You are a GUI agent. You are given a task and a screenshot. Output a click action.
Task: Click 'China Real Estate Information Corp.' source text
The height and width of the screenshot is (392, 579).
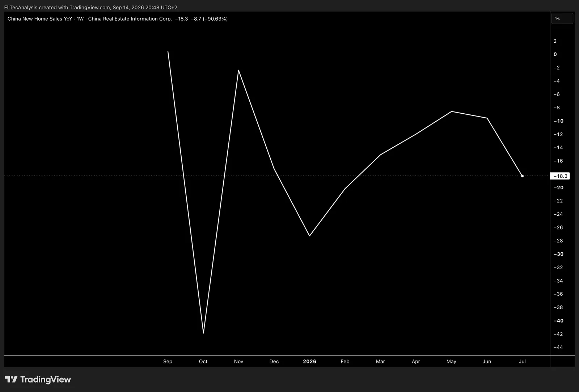(x=130, y=19)
